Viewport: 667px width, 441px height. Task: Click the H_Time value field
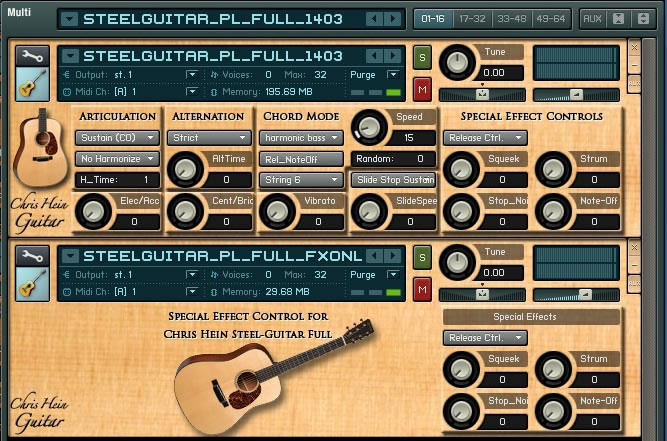[117, 180]
